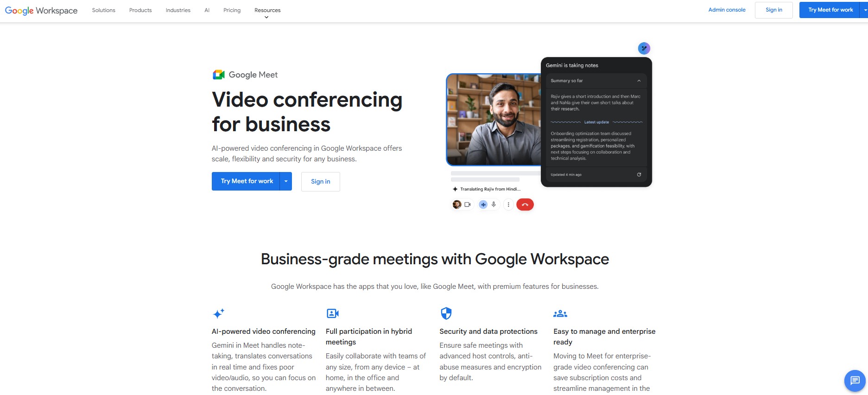
Task: Click the sparkle icon beside Translating Rajiv
Action: point(455,189)
